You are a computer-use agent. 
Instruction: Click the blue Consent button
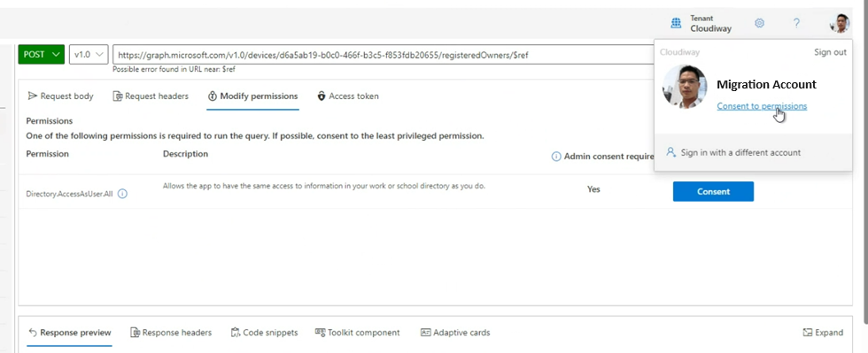[713, 191]
